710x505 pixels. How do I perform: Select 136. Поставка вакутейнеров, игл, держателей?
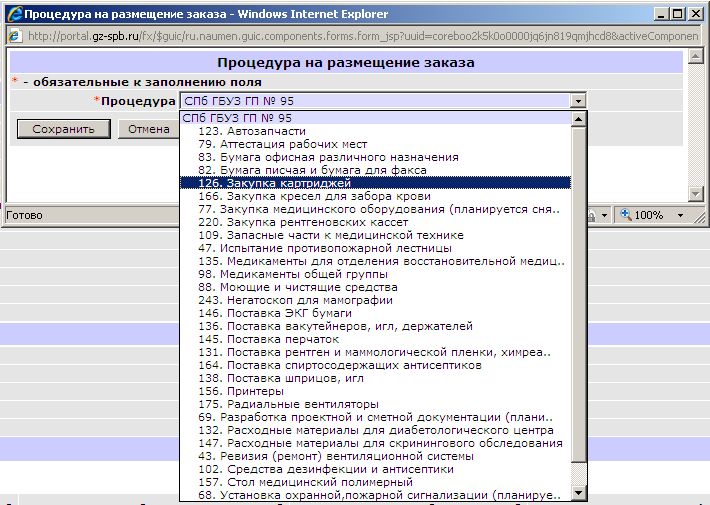(x=375, y=326)
